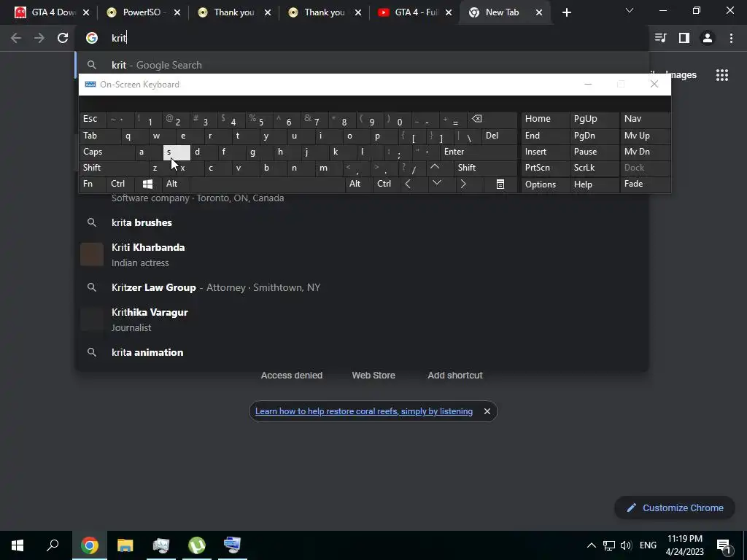This screenshot has width=747, height=560.
Task: Close the GTA 4 Download tab
Action: click(x=86, y=13)
